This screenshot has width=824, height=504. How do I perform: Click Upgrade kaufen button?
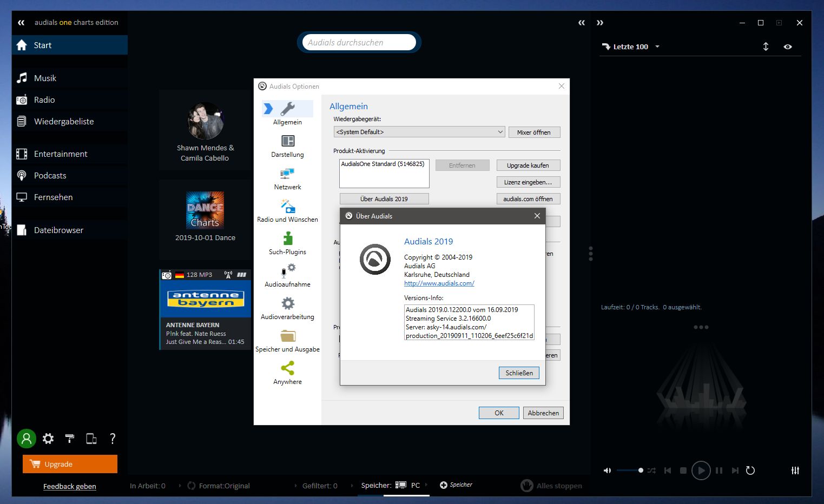(528, 165)
